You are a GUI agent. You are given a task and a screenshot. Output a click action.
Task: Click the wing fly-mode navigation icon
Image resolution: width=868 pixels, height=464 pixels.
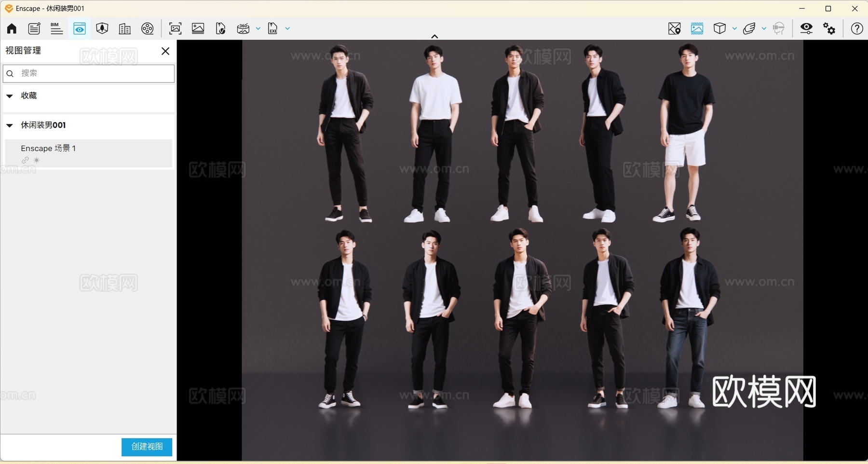pos(749,28)
